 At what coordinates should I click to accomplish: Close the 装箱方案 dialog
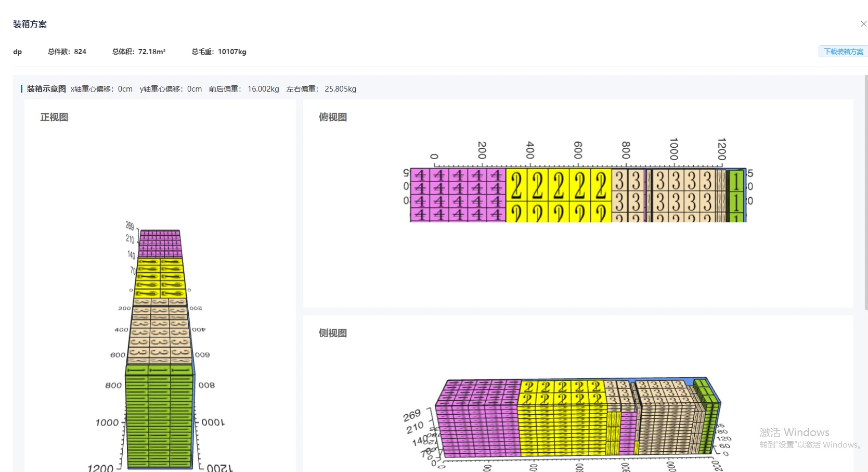[863, 24]
